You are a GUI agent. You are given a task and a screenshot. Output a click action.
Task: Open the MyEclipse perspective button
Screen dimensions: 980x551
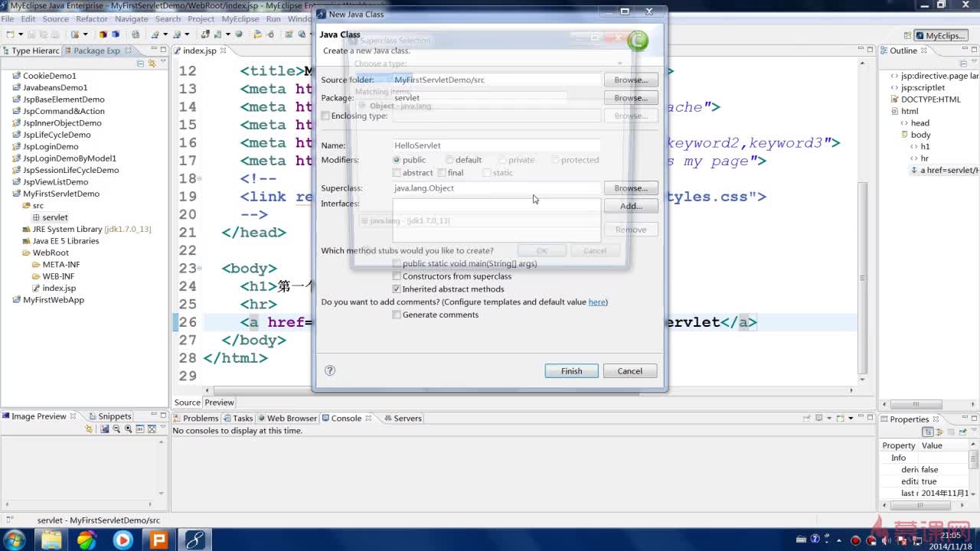(x=940, y=35)
